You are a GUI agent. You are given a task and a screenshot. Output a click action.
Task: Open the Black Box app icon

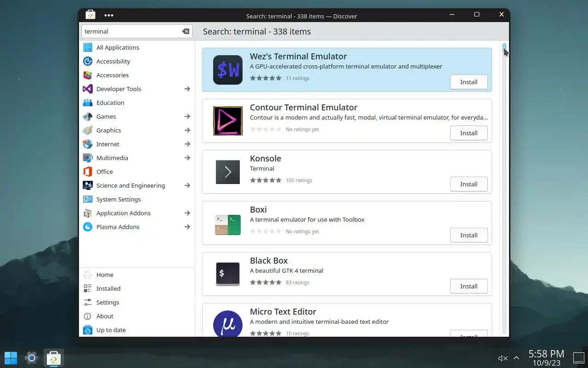[228, 274]
